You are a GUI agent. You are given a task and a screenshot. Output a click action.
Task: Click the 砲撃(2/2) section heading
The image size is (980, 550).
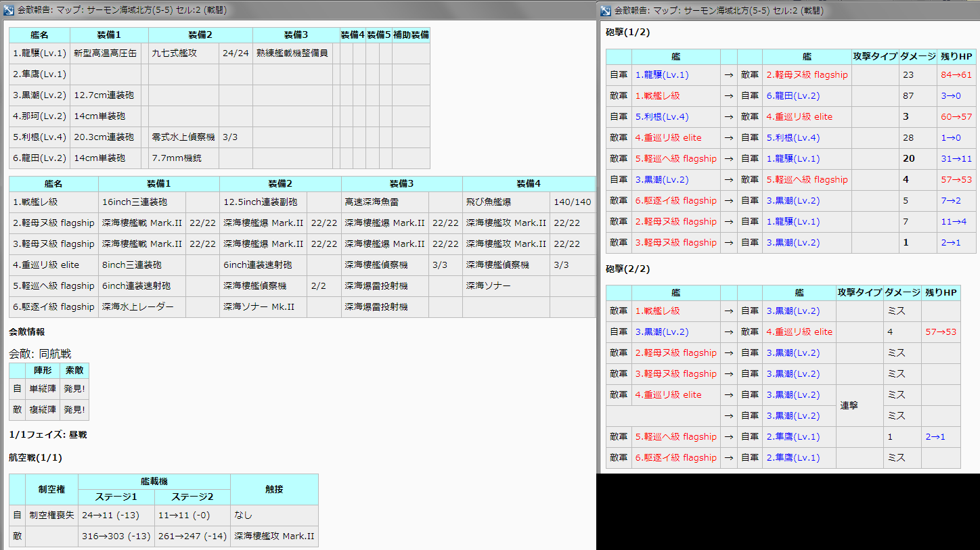(627, 269)
